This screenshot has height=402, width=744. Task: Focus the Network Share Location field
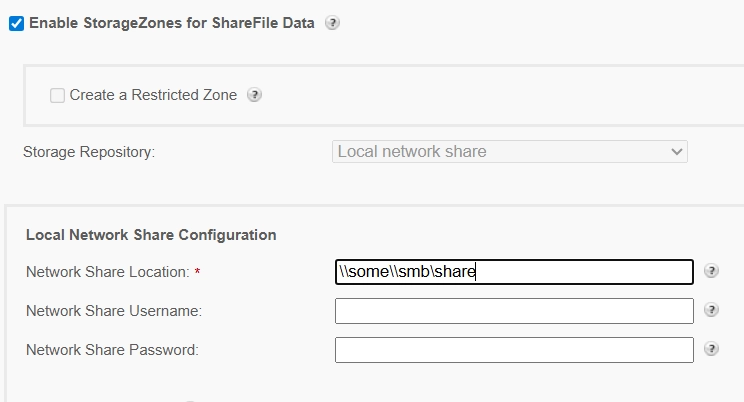514,272
